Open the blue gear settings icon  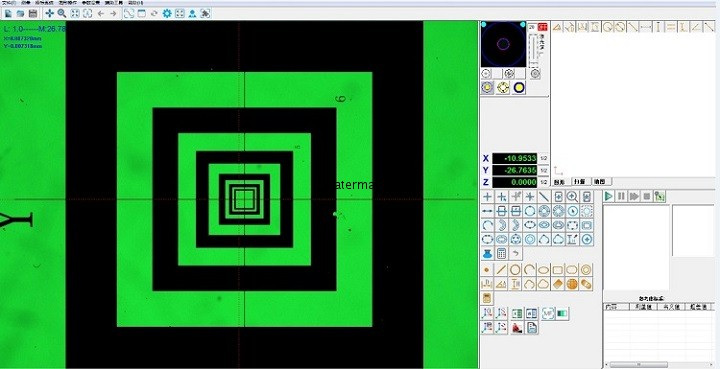click(x=167, y=14)
